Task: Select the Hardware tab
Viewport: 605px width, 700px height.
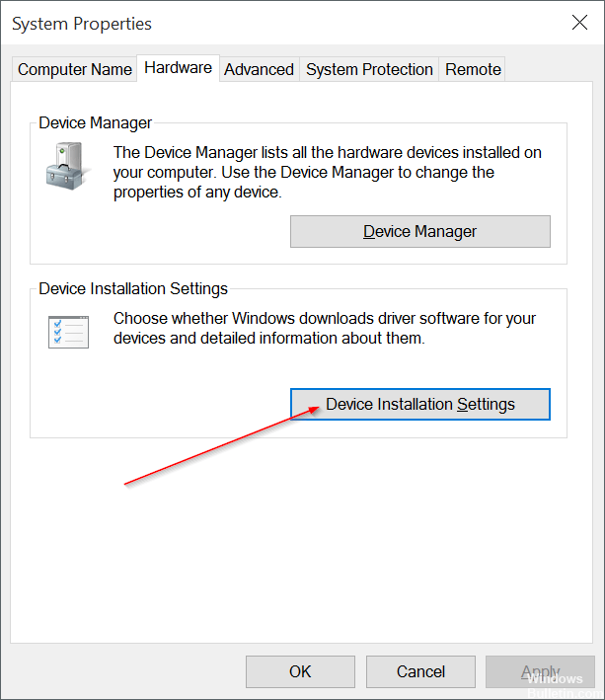Action: 178,68
